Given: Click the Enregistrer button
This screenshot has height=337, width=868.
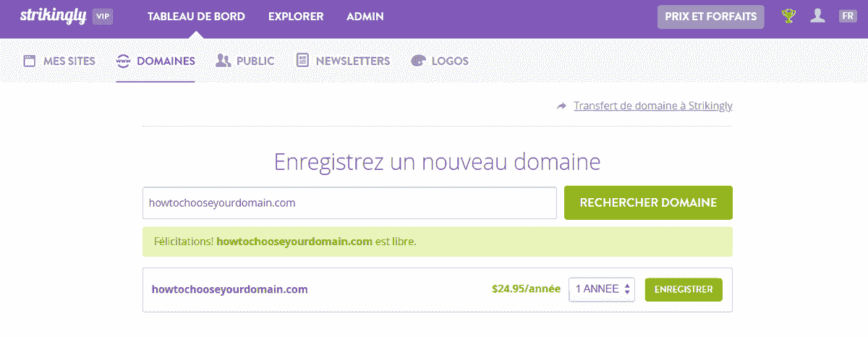Looking at the screenshot, I should 684,289.
